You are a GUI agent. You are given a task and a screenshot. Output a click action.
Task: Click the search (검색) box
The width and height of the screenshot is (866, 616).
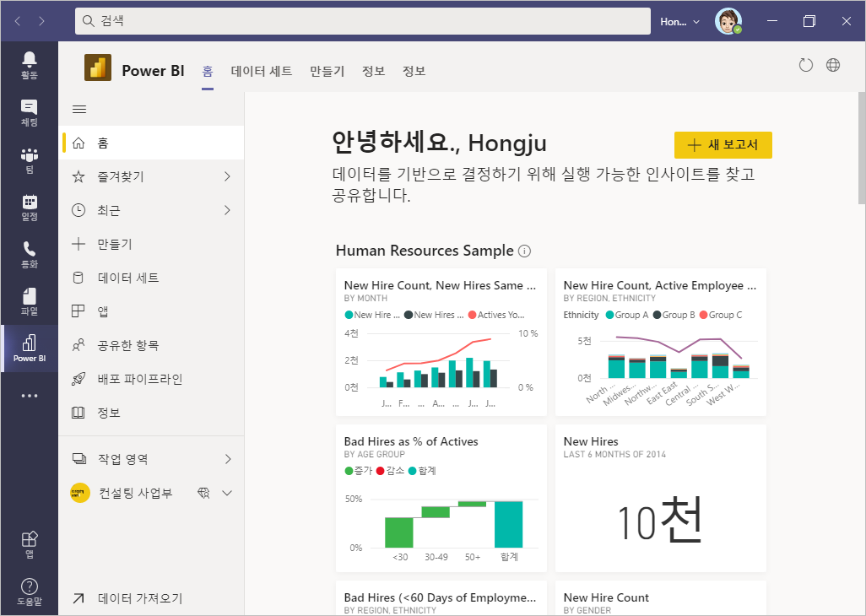tap(363, 21)
